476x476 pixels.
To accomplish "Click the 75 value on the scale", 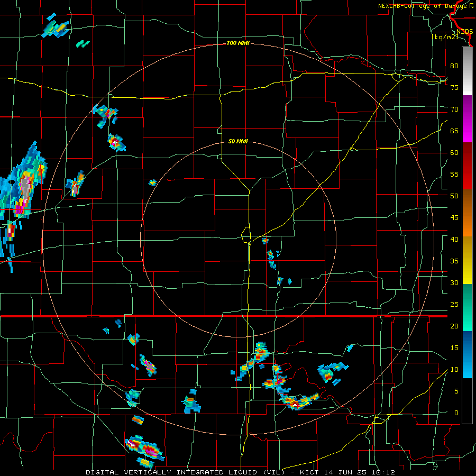I will click(x=454, y=87).
